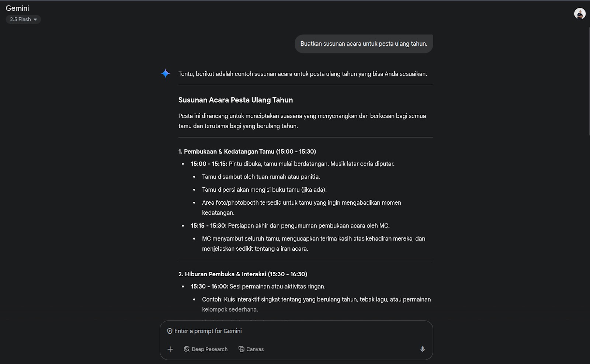The height and width of the screenshot is (364, 590).
Task: Click the user prompt bubble "Buatkan susunan acara"
Action: pyautogui.click(x=364, y=44)
